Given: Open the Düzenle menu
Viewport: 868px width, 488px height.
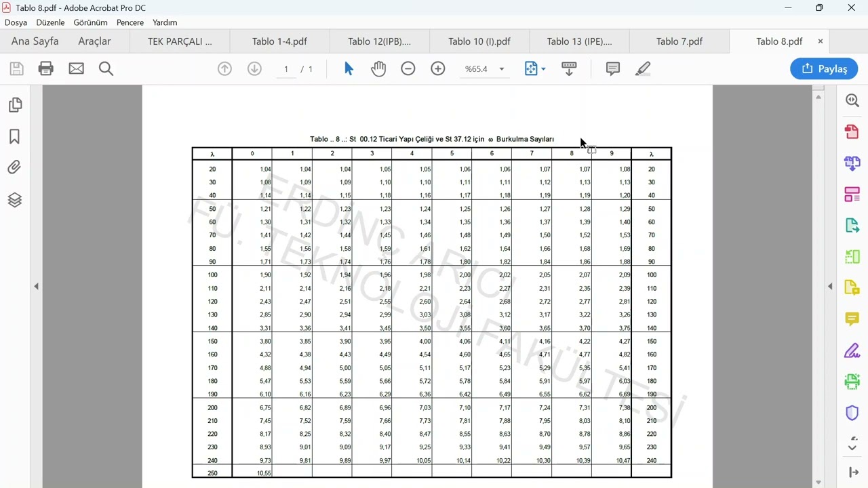Looking at the screenshot, I should (50, 22).
